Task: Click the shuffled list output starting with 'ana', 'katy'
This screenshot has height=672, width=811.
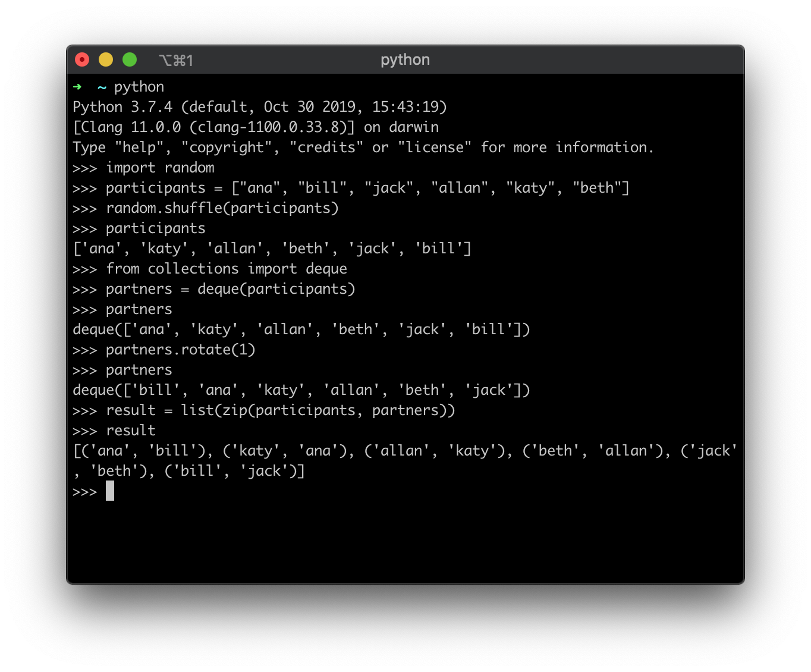Action: point(272,249)
